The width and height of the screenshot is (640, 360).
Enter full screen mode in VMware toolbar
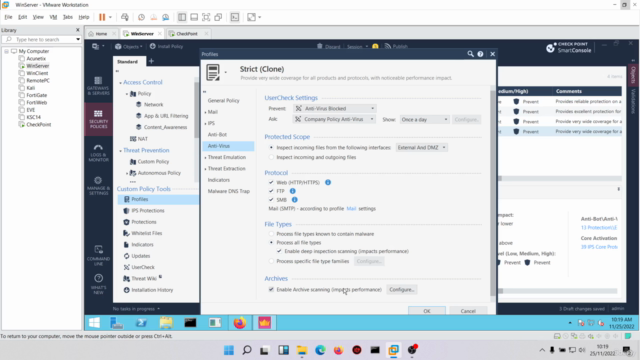coord(206,17)
